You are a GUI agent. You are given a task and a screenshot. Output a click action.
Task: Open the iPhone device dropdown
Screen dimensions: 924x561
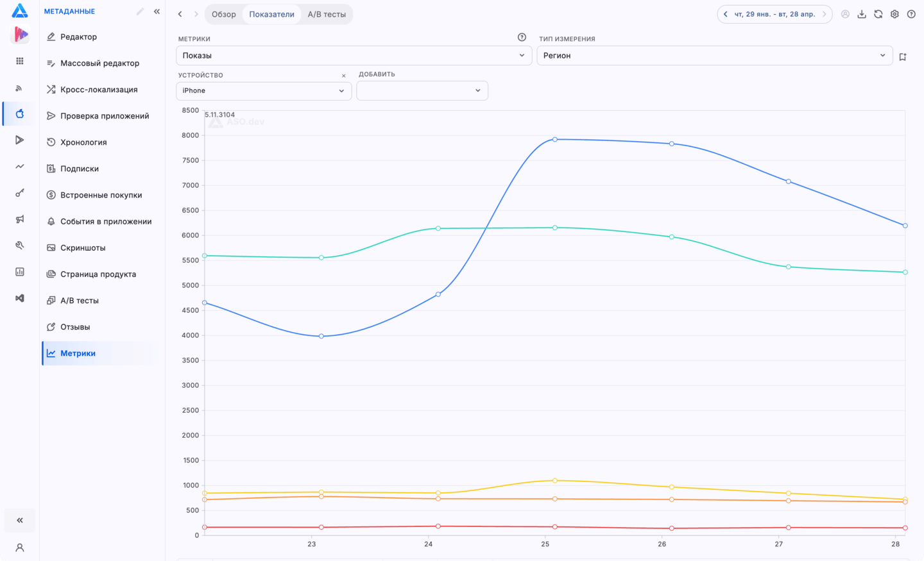coord(264,90)
